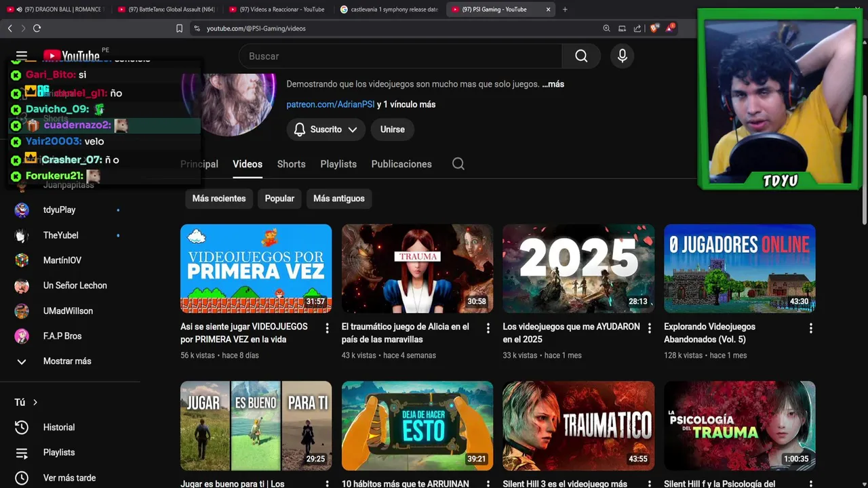Screen dimensions: 868x488
Task: Switch to Principal channel tab
Action: pyautogui.click(x=199, y=164)
